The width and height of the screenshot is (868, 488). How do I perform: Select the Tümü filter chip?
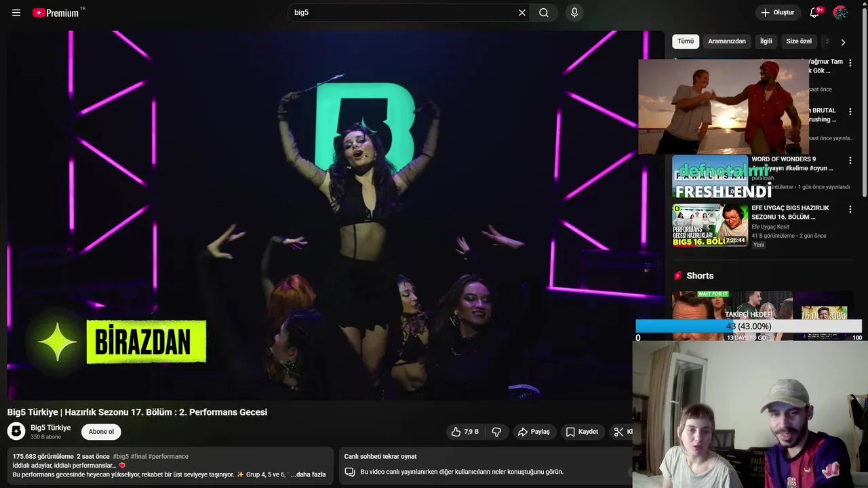686,41
